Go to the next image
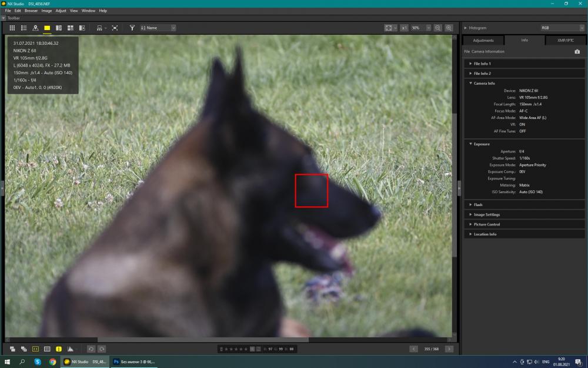Screen dimensions: 588x368 tap(449, 349)
